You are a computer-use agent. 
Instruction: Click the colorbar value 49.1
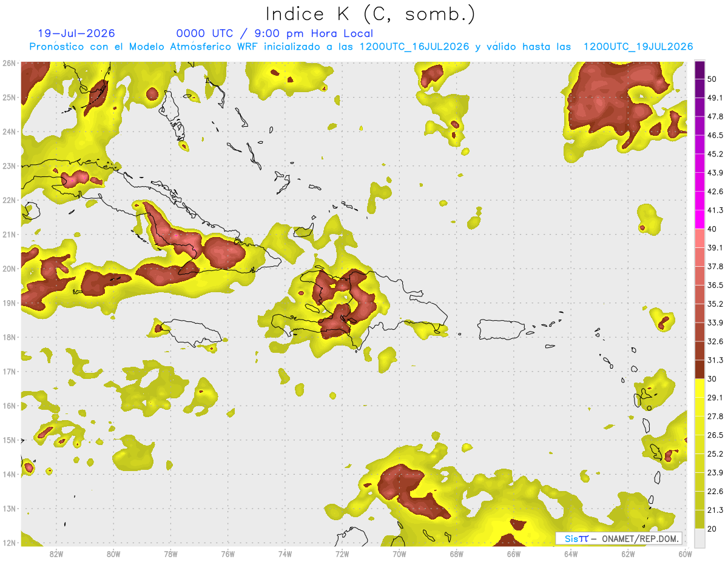tap(715, 98)
